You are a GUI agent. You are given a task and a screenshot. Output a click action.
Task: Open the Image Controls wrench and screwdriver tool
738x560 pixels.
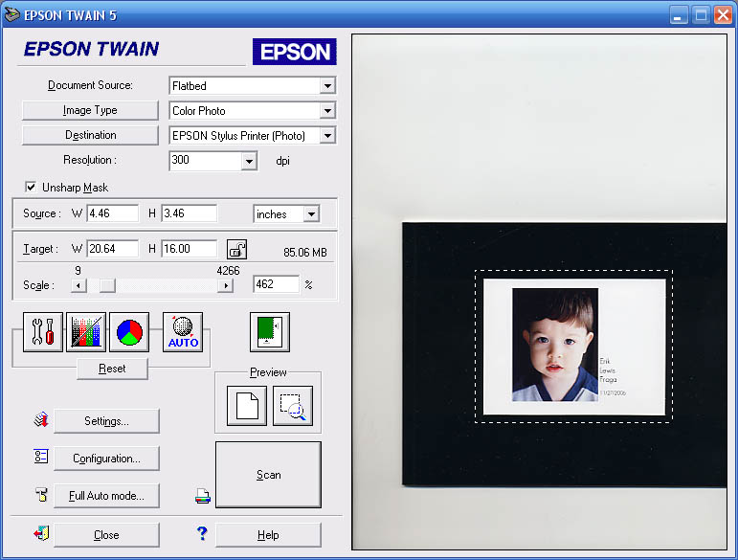(43, 332)
